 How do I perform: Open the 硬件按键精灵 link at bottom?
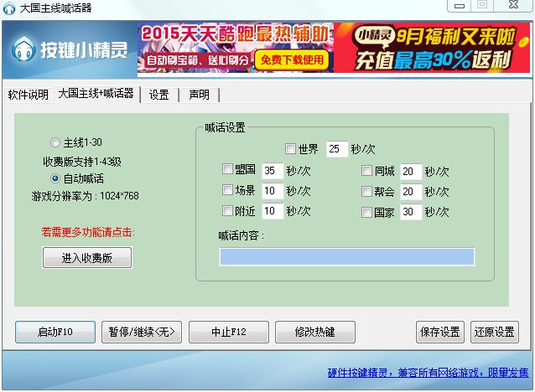428,373
